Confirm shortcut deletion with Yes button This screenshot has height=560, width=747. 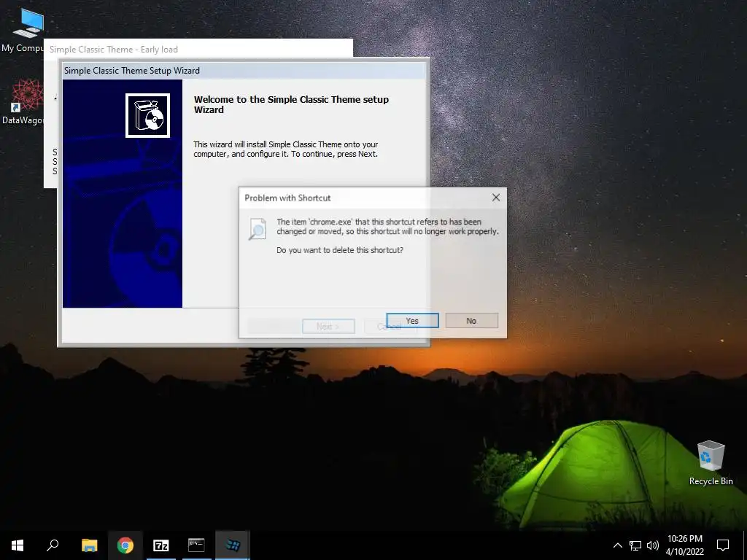[x=412, y=321]
